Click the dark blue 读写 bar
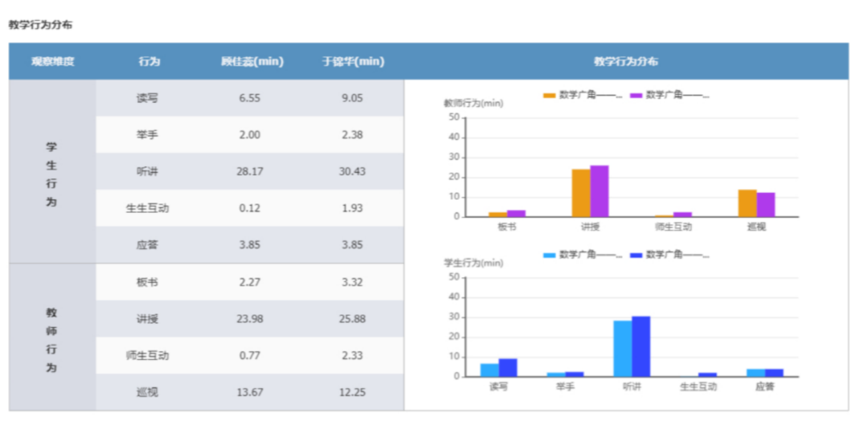868x421 pixels. coord(508,367)
